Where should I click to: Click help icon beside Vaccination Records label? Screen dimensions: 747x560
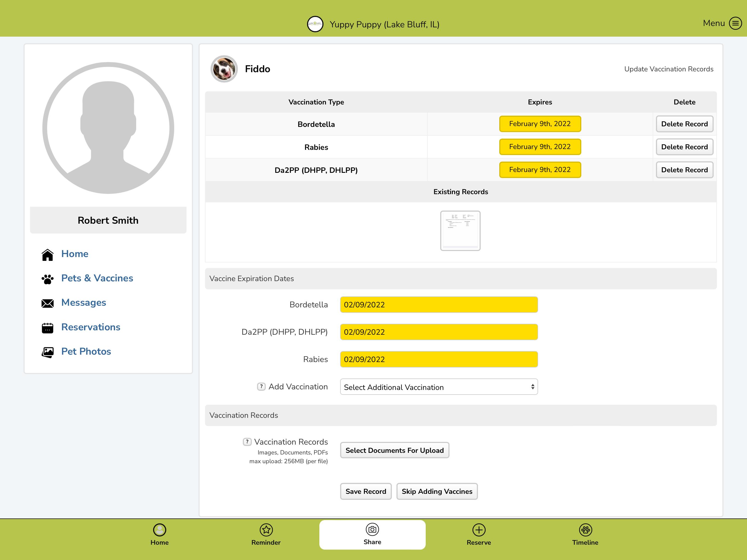247,441
